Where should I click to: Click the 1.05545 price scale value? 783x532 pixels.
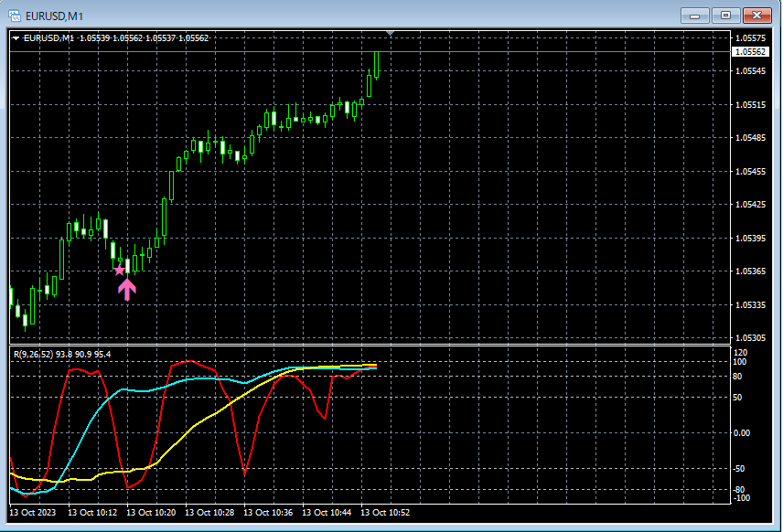coord(751,71)
